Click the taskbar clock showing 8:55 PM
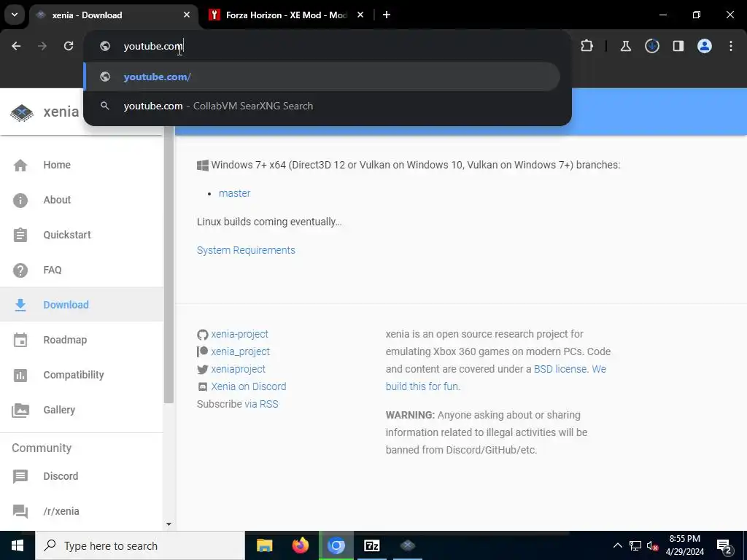 [684, 545]
